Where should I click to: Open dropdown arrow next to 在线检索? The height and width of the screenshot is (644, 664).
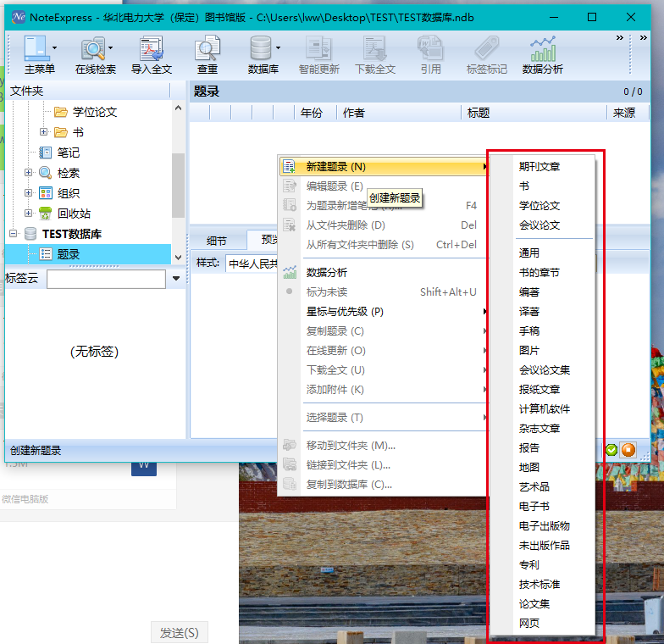coord(110,47)
